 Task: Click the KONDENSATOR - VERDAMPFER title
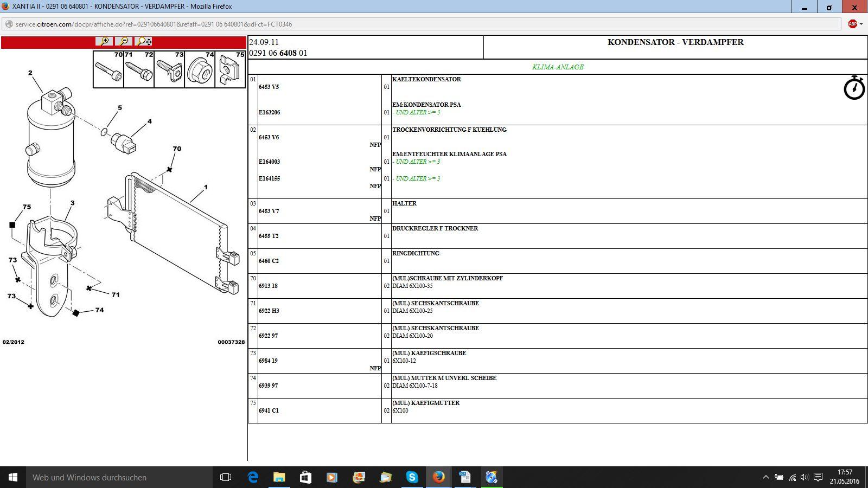click(x=675, y=42)
